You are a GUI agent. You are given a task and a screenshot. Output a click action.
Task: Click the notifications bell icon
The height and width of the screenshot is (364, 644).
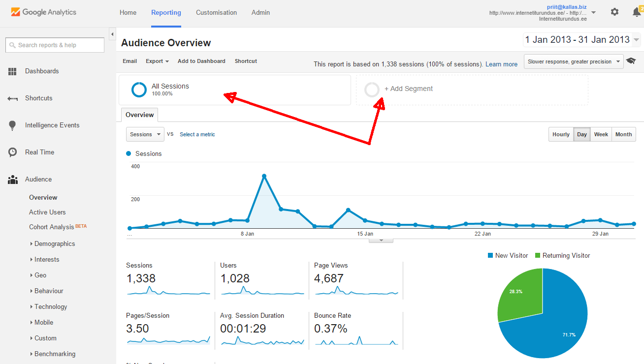[636, 12]
